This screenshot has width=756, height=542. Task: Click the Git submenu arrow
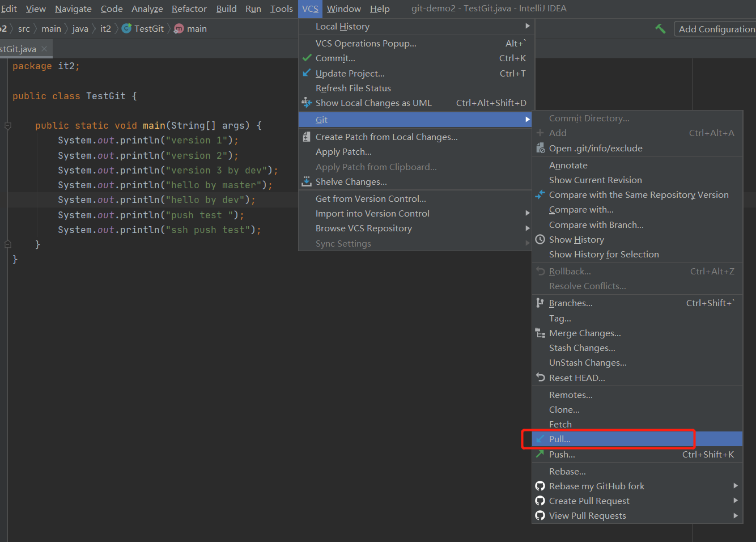(x=528, y=120)
